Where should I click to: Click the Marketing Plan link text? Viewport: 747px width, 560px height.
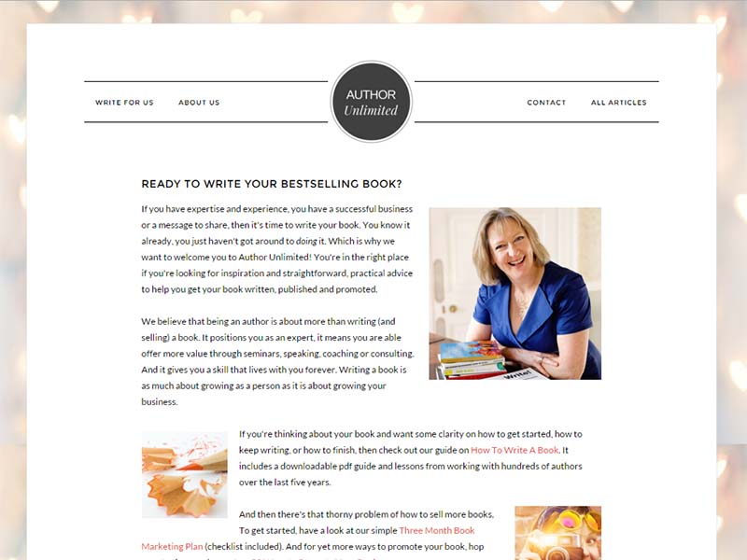(172, 546)
